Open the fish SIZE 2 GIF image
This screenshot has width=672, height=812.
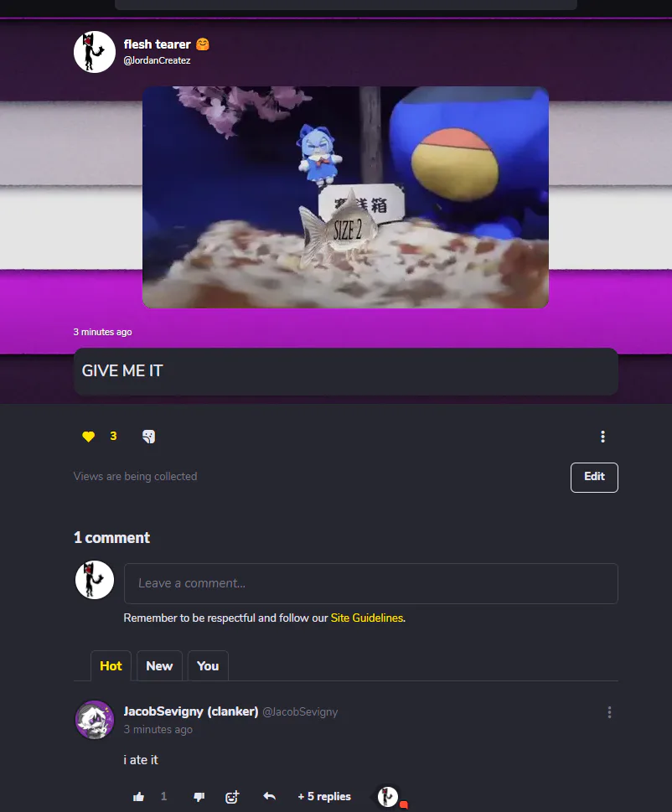345,197
